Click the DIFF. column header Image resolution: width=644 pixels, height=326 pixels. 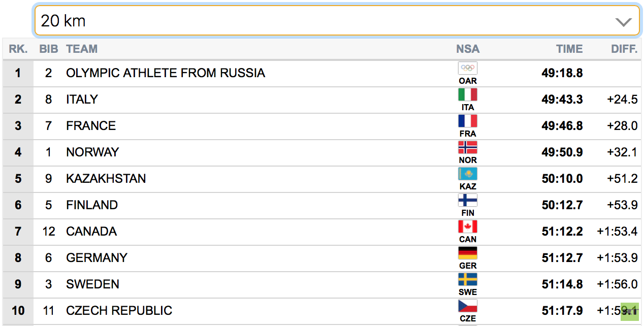coord(624,49)
